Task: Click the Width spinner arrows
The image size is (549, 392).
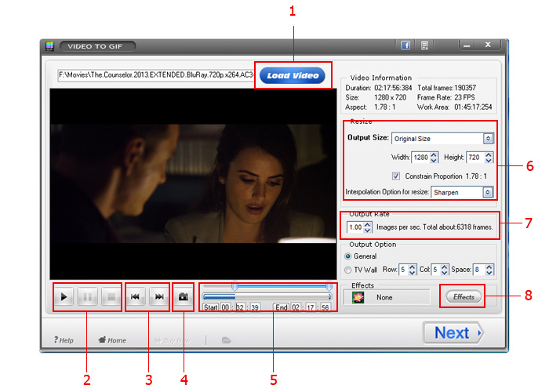Action: [x=433, y=158]
